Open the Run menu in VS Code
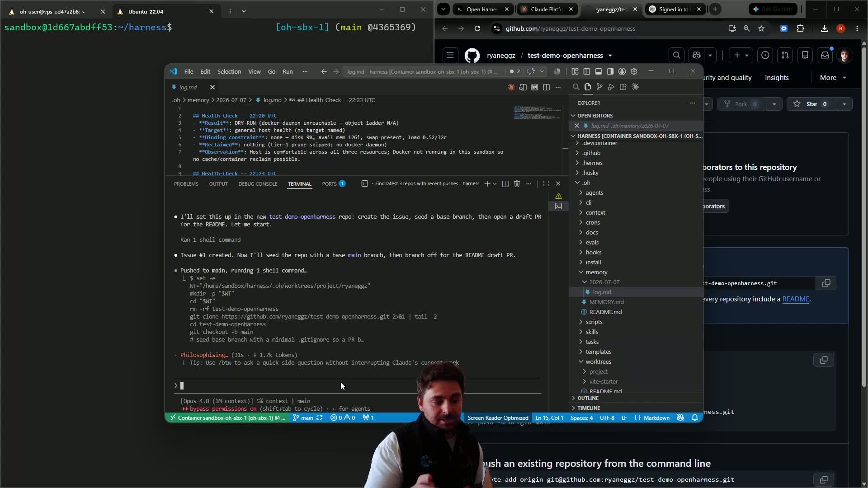The image size is (868, 488). [288, 71]
